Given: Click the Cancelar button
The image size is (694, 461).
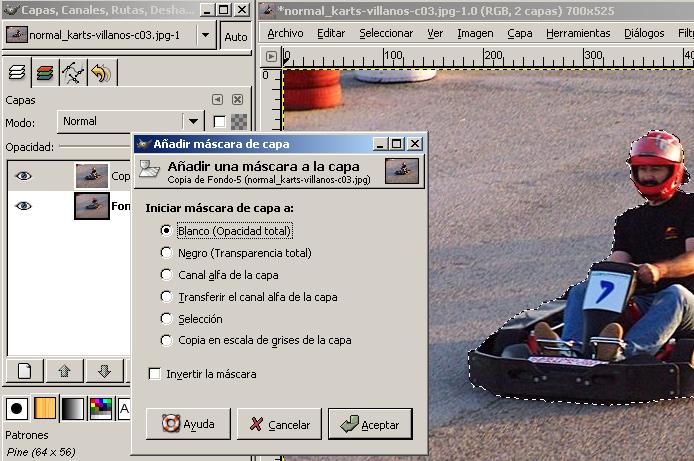Looking at the screenshot, I should click(x=279, y=424).
